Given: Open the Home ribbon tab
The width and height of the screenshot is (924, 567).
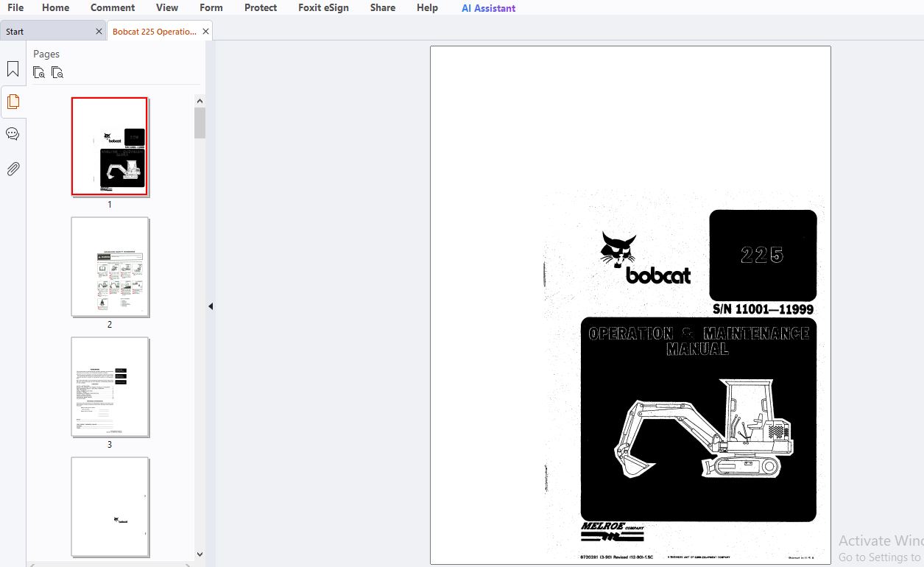Looking at the screenshot, I should (x=56, y=7).
